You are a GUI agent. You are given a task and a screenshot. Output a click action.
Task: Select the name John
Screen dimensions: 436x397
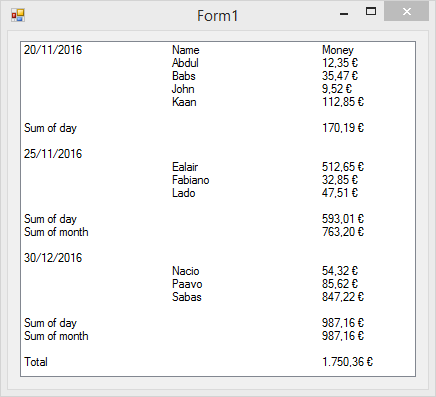(x=183, y=89)
